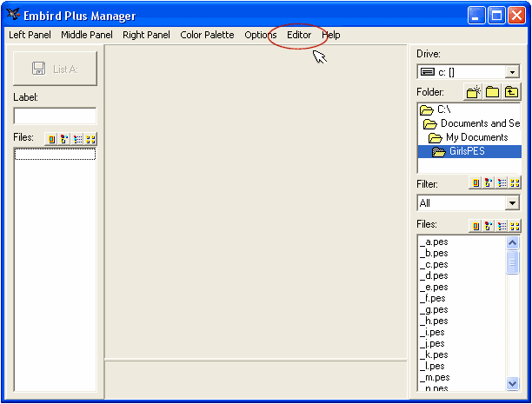Open the Right Panel menu
This screenshot has height=404, width=532.
[x=146, y=35]
